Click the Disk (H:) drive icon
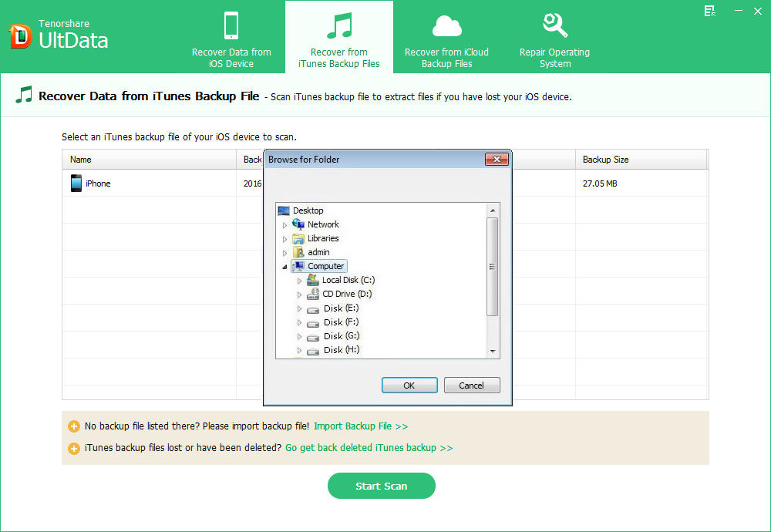 pos(313,351)
